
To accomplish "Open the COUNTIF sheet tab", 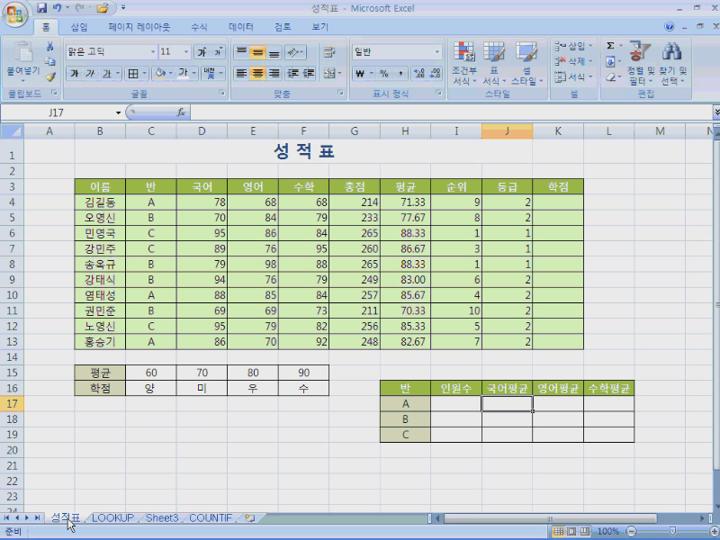I will (x=210, y=518).
